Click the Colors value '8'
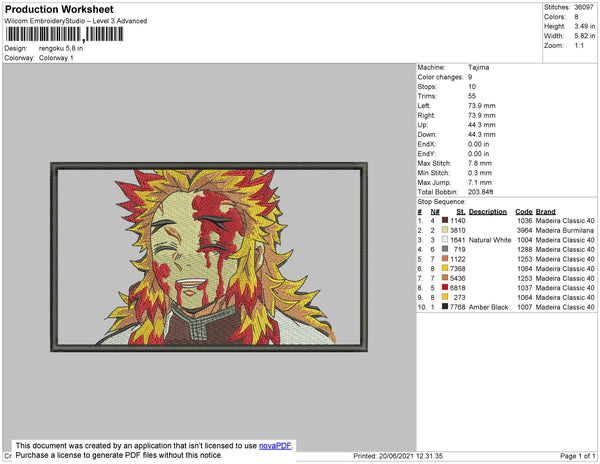Viewport: 600px width, 464px height. (x=576, y=17)
